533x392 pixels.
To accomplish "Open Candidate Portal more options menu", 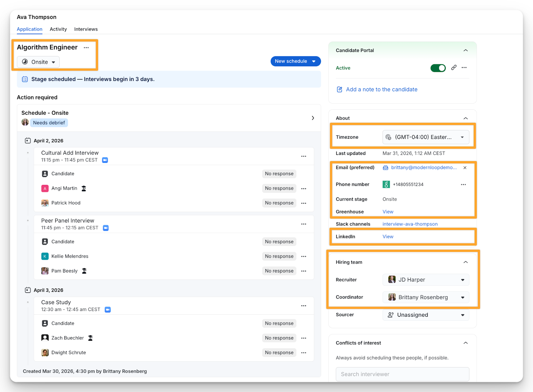I will tap(464, 68).
